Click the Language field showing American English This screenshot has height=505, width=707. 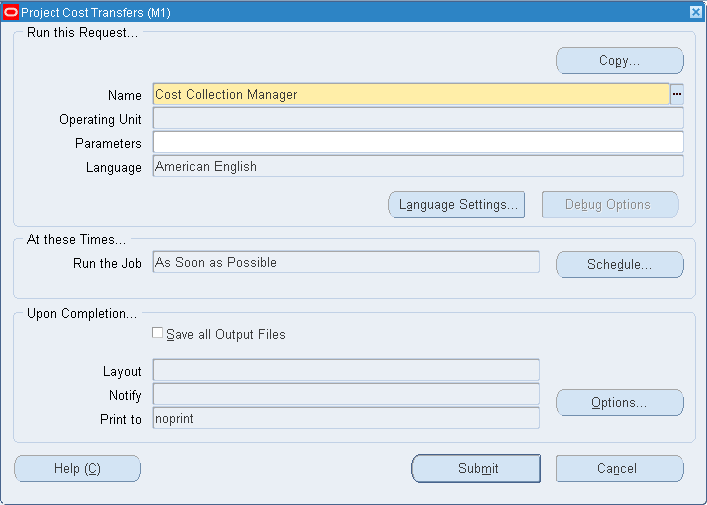(417, 167)
